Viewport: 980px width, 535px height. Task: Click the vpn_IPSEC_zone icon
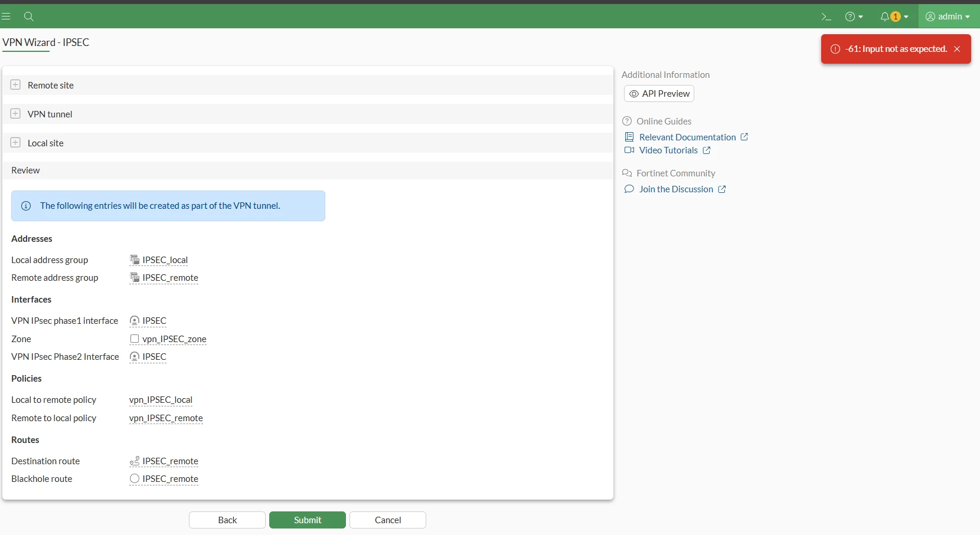[135, 339]
